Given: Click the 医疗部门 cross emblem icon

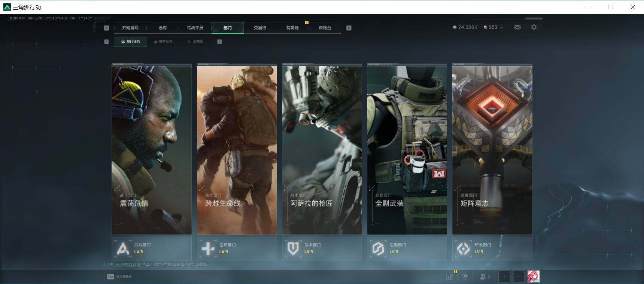Looking at the screenshot, I should click(208, 248).
